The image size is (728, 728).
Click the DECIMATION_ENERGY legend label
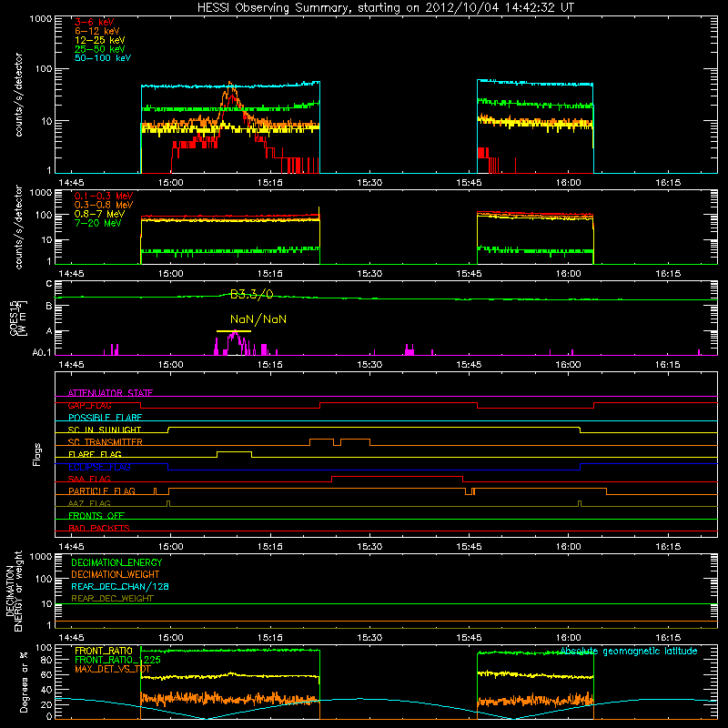point(116,562)
